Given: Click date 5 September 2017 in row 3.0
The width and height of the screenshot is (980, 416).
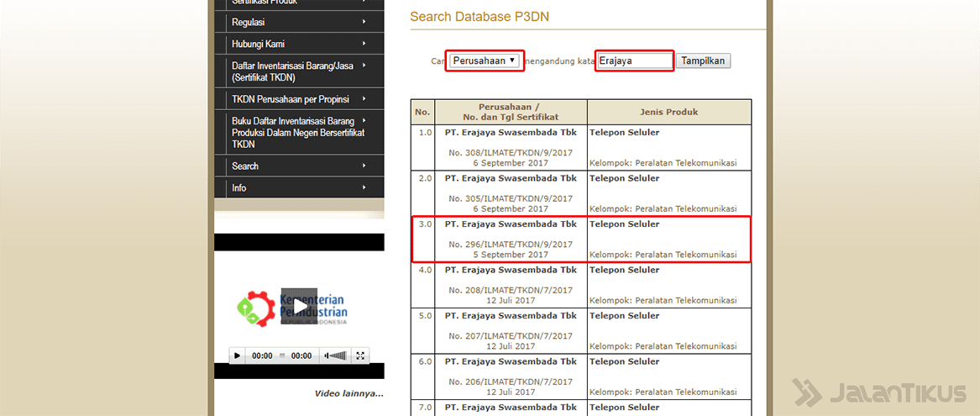Looking at the screenshot, I should (511, 255).
